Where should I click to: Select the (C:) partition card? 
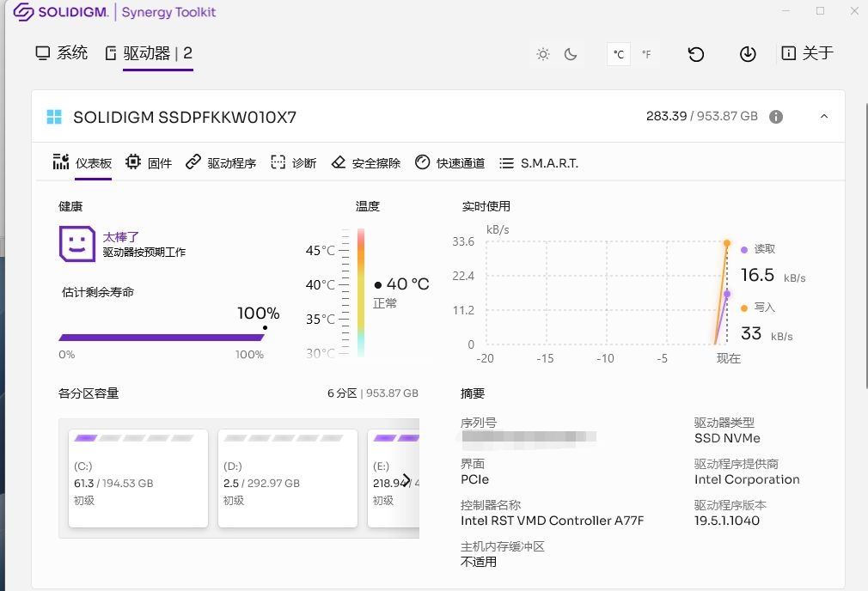click(138, 478)
